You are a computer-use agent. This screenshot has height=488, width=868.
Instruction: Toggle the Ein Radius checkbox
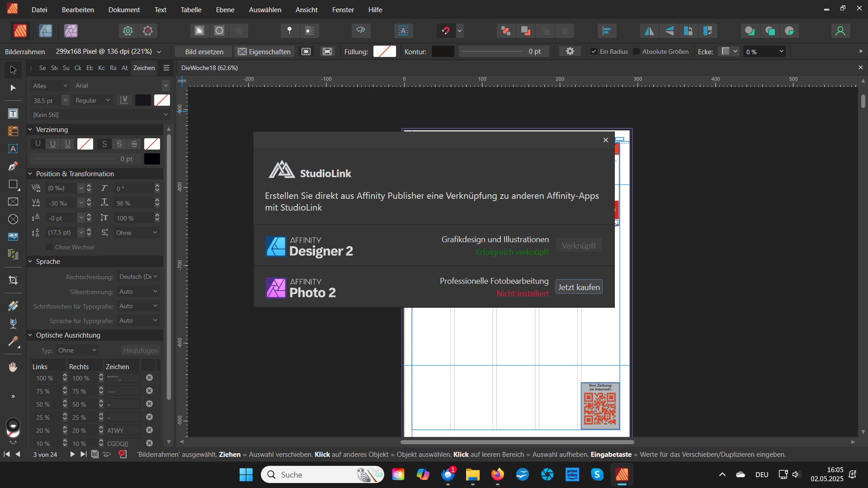[x=594, y=52]
